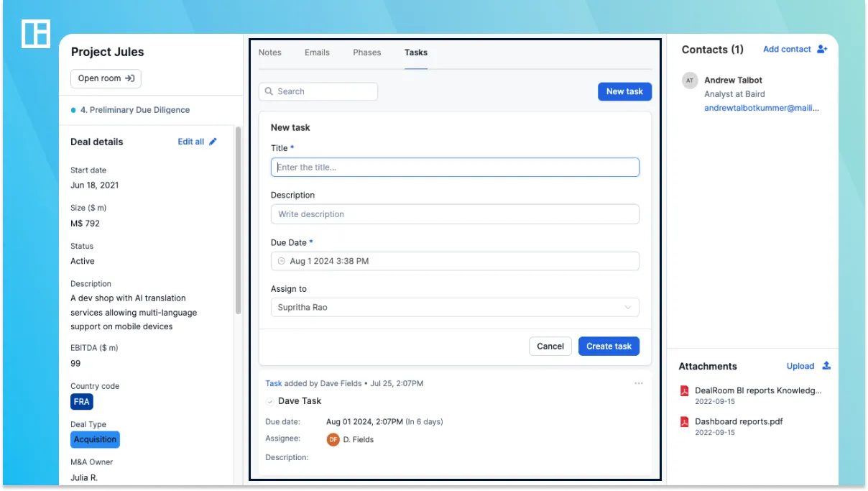Click into the tasks Search field
The height and width of the screenshot is (491, 868).
318,91
